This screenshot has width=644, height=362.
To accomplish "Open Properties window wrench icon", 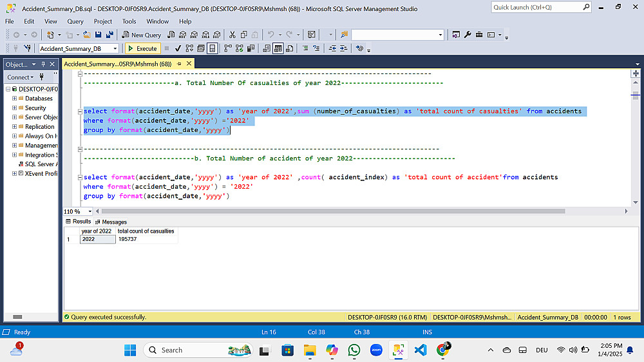I will 468,35.
